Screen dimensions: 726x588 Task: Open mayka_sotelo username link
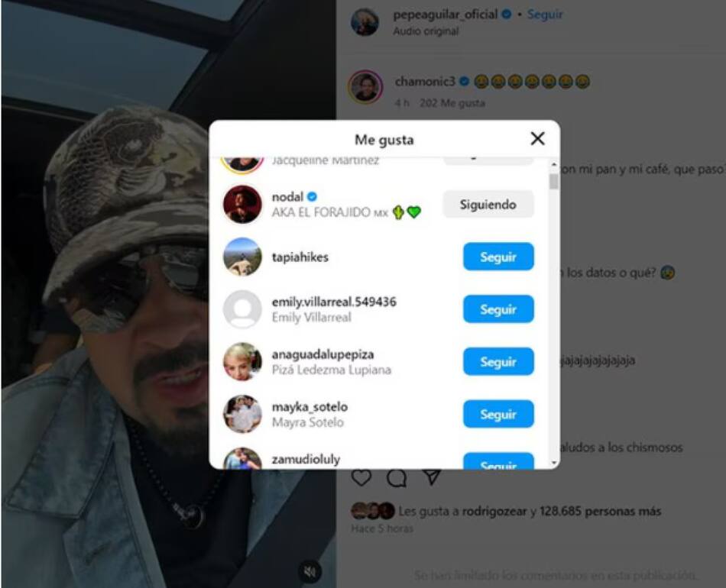coord(310,407)
